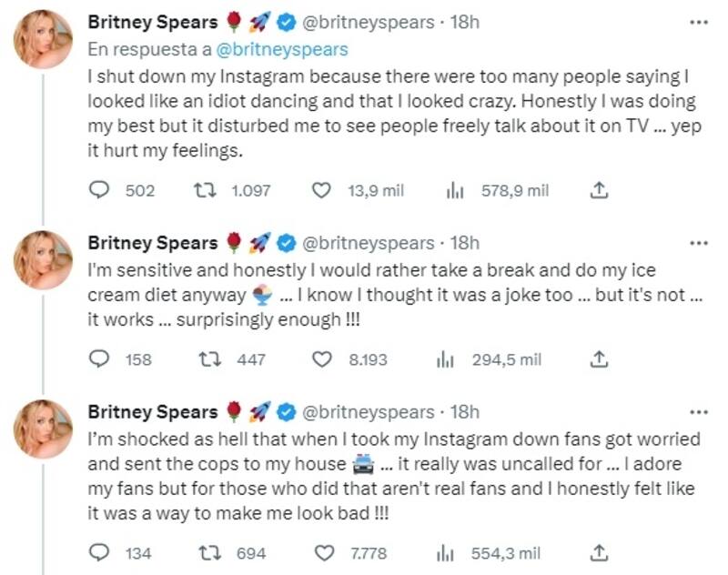Retweet the tweet with 1.097 retweets
Viewport: 728px width, 575px height.
coord(207,190)
